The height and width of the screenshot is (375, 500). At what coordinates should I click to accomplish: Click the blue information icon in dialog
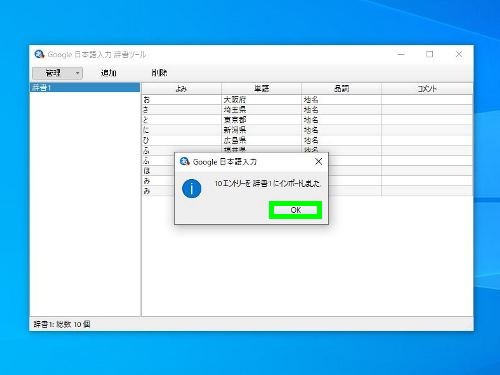192,189
